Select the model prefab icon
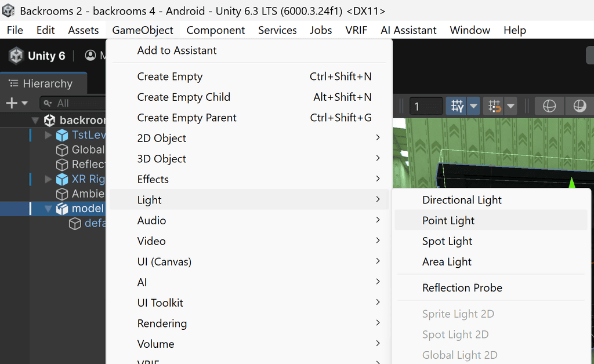This screenshot has height=364, width=594. 61,209
